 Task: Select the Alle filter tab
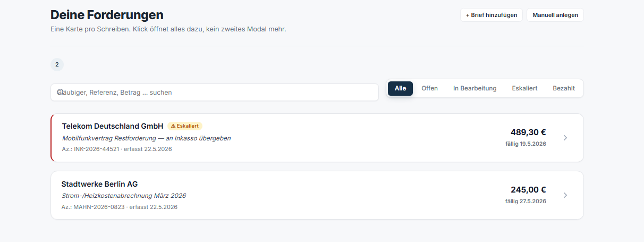click(x=400, y=88)
